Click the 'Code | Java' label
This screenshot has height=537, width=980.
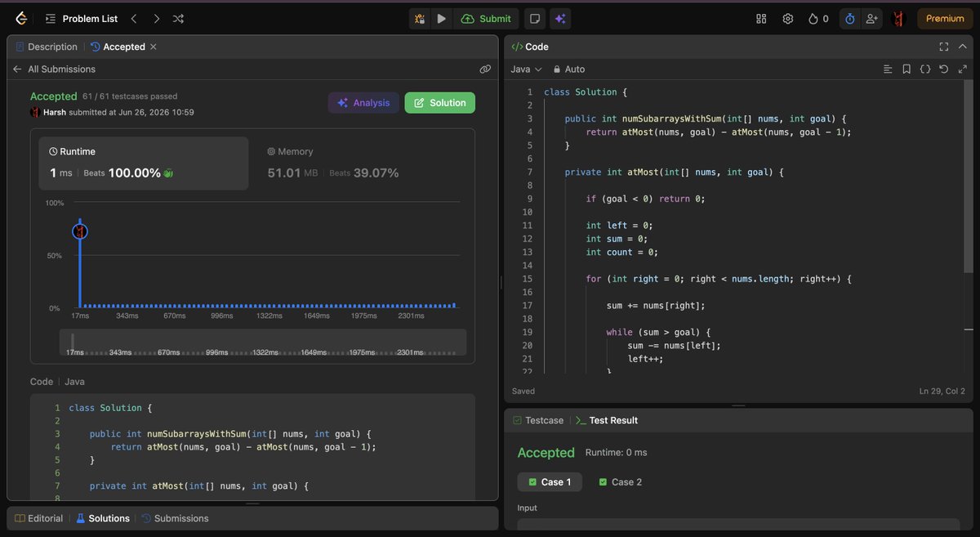click(x=57, y=382)
